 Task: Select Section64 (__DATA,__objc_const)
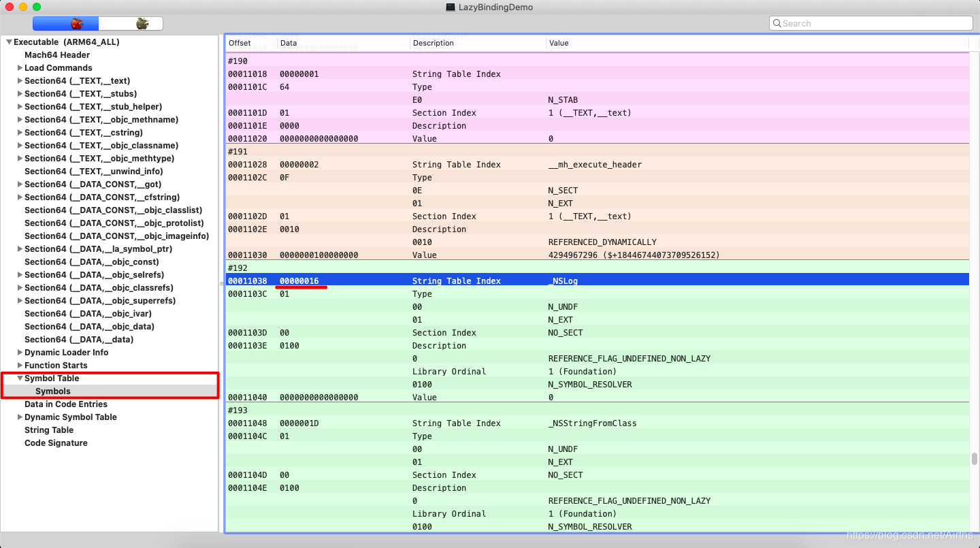(92, 262)
